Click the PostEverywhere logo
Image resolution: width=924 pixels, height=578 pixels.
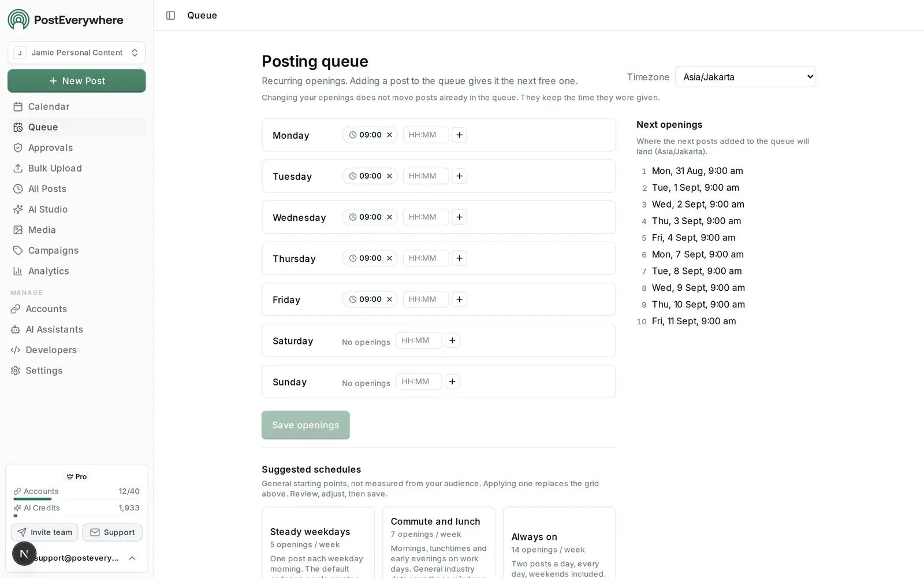point(65,20)
